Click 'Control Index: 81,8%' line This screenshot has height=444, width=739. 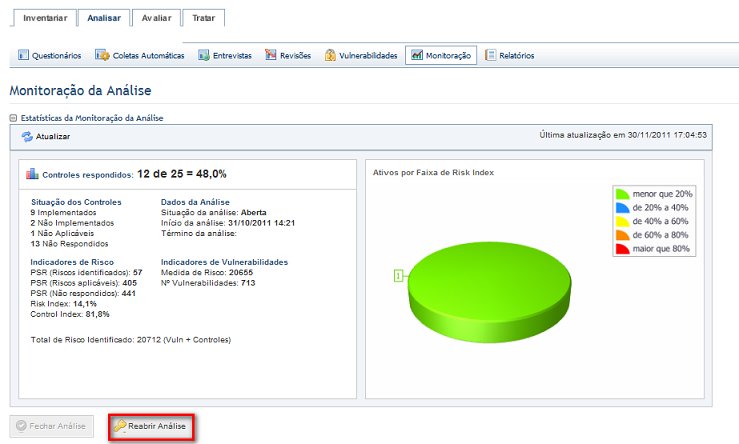coord(70,314)
